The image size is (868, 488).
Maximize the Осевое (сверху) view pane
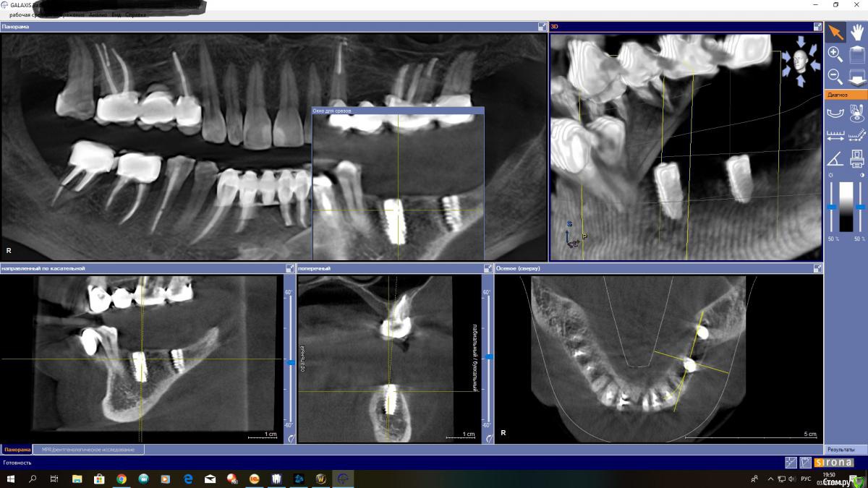(x=817, y=268)
